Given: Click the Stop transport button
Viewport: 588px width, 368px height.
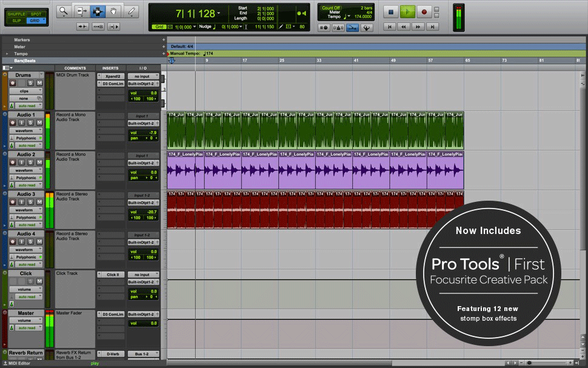Looking at the screenshot, I should coord(390,12).
